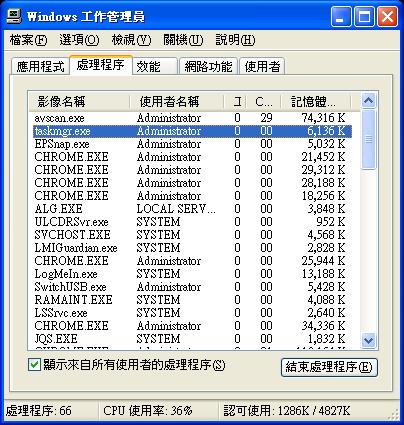
Task: Sort by 使用者名稱 column header
Action: [177, 101]
